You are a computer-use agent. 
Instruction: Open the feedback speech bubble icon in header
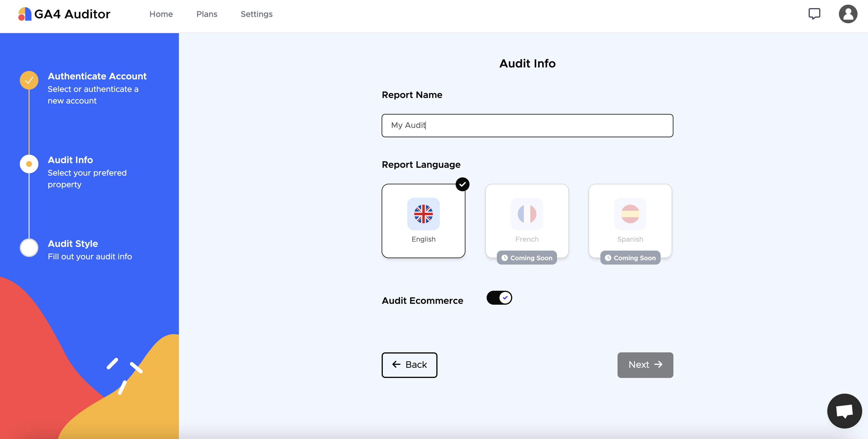click(x=814, y=14)
